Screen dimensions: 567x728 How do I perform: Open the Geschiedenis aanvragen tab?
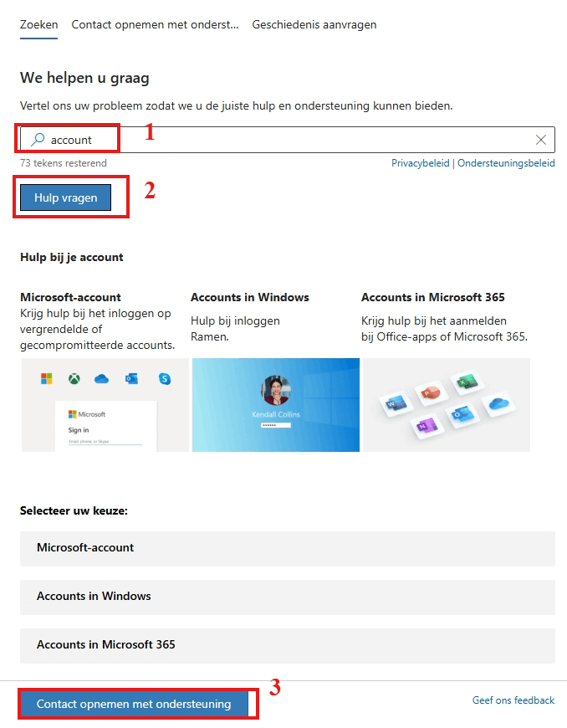[314, 24]
